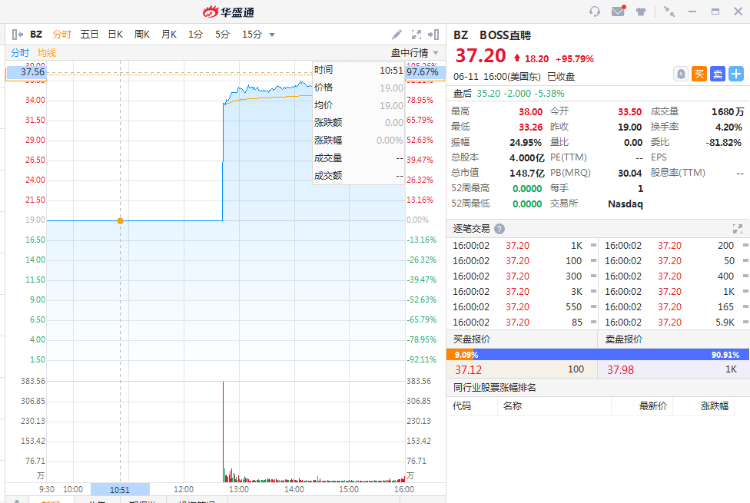
Task: Click 同行业股票涨幅排名 section title
Action: (x=495, y=388)
